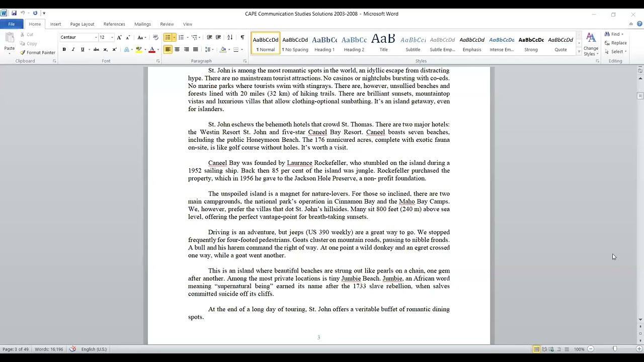Click the zoom slider handle
Image resolution: width=644 pixels, height=362 pixels.
click(x=615, y=349)
